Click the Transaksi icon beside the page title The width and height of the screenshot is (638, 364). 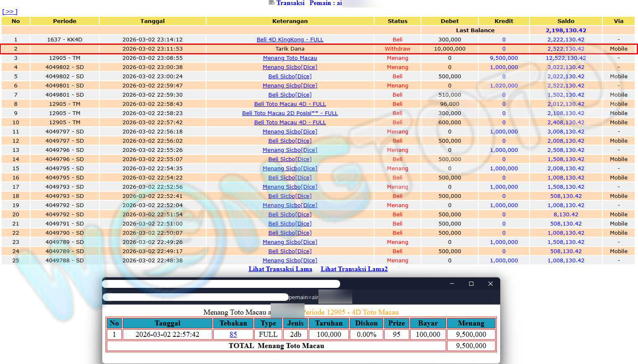(271, 3)
